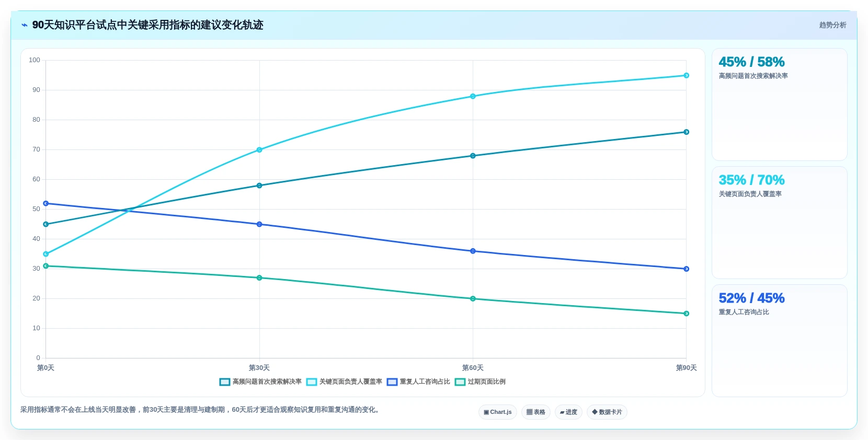
Task: Click the 第0天 x-axis label
Action: pos(45,368)
